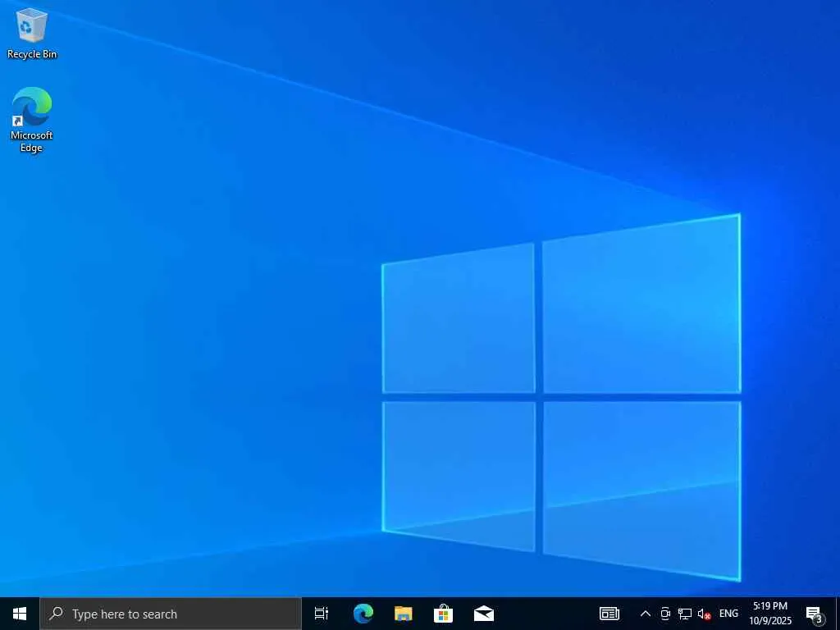Show hidden system tray icons
Screen dimensions: 840x630
tap(646, 614)
